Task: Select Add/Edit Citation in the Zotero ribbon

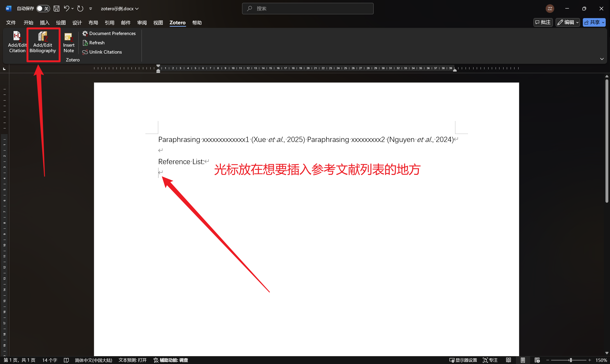Action: click(17, 42)
